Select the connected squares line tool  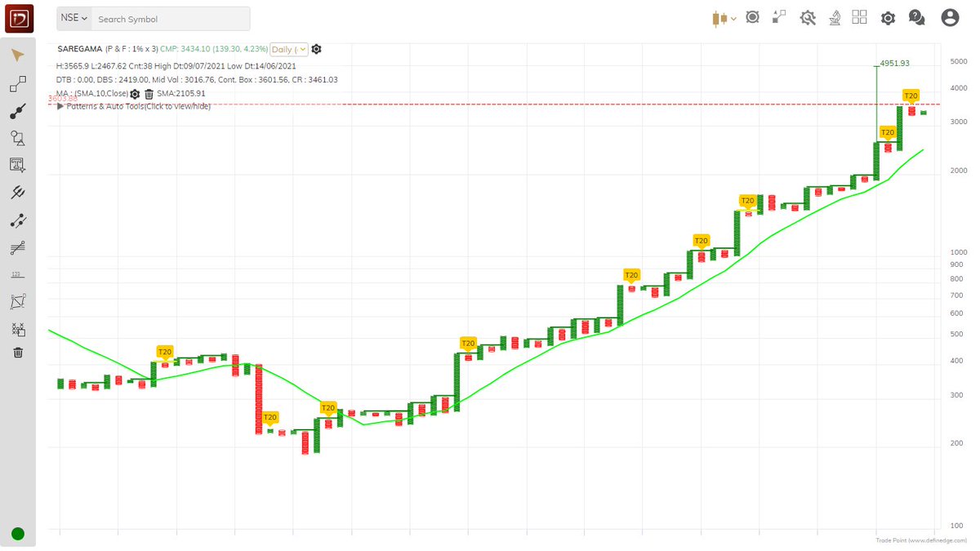18,83
